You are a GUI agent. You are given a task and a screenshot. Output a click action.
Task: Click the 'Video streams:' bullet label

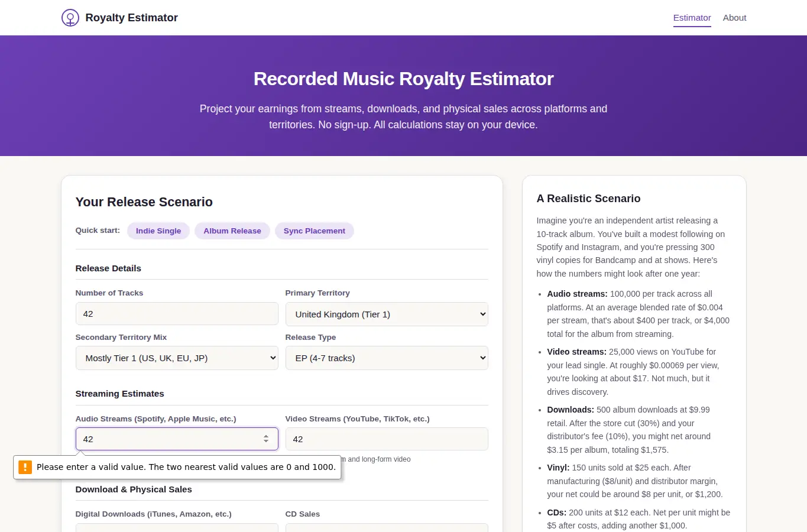click(x=577, y=352)
